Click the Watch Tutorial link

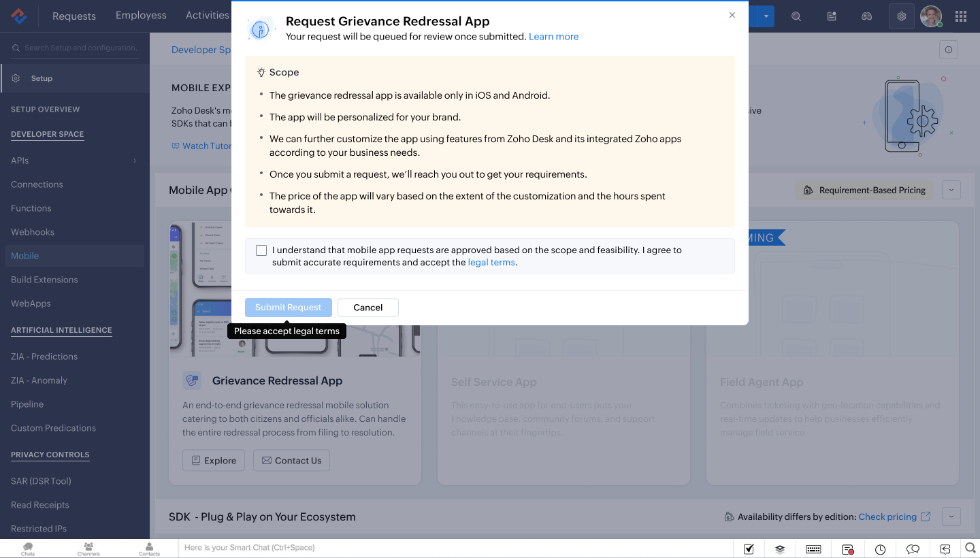(202, 146)
